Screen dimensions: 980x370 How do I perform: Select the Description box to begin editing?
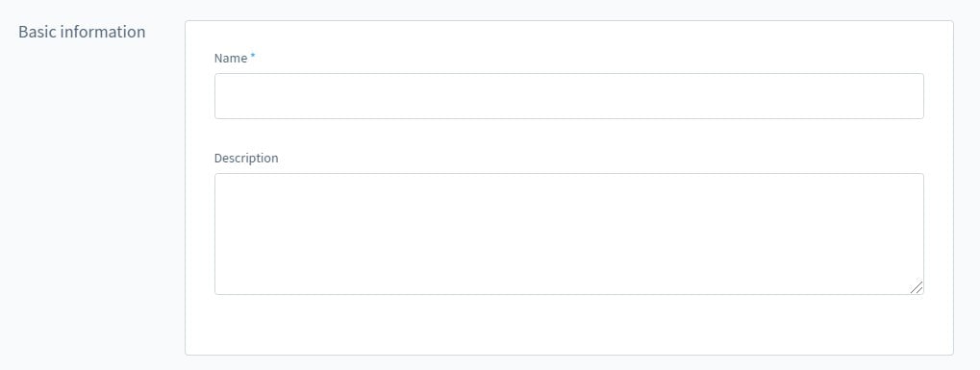[568, 234]
